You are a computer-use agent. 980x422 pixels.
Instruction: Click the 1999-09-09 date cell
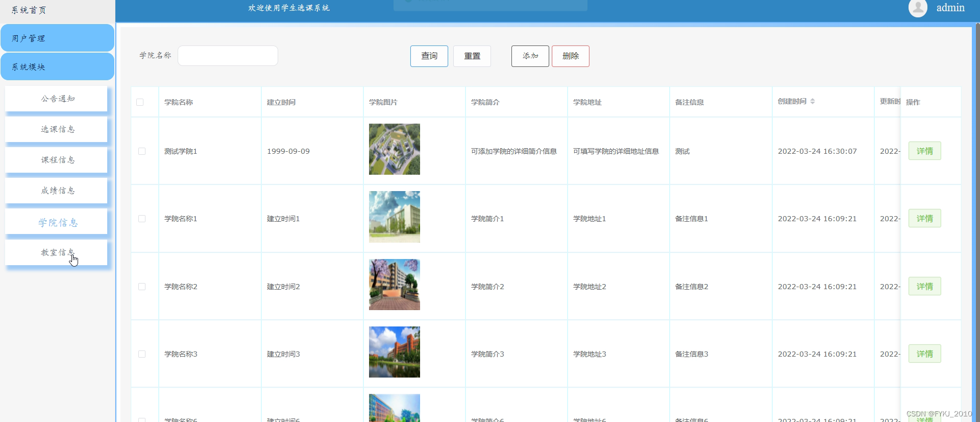(288, 151)
